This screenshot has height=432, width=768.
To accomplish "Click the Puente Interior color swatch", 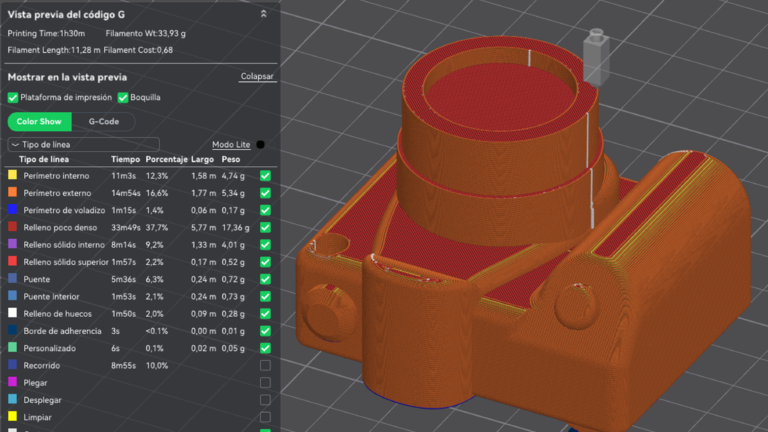I will 13,296.
